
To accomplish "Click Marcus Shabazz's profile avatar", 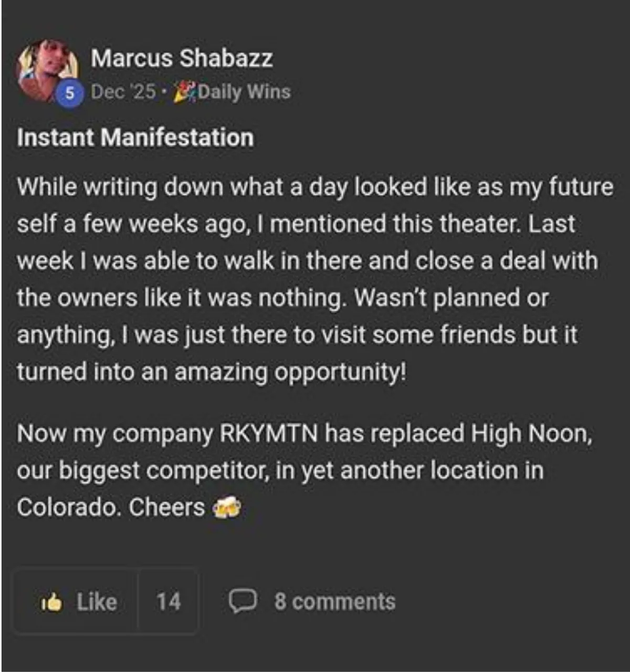I will 47,68.
